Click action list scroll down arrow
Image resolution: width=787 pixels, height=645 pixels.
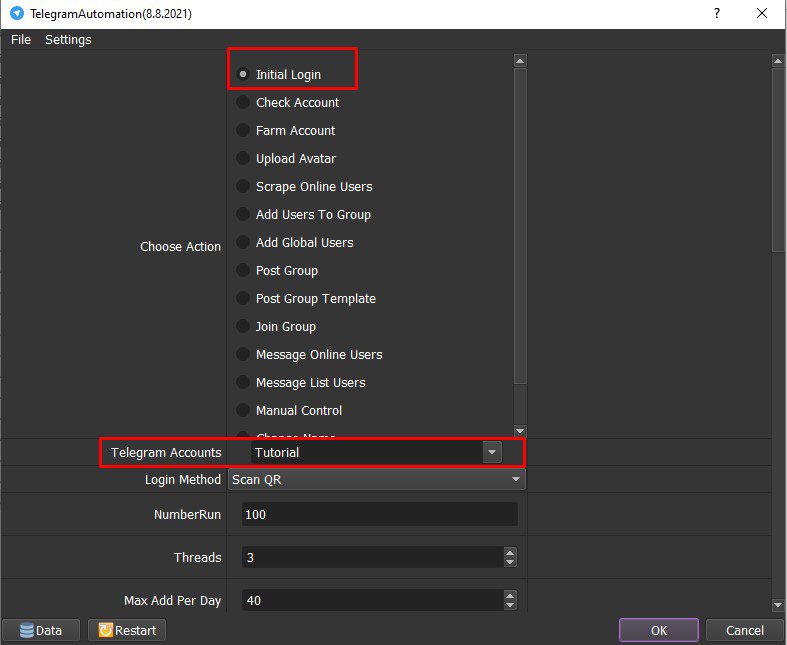click(x=520, y=431)
